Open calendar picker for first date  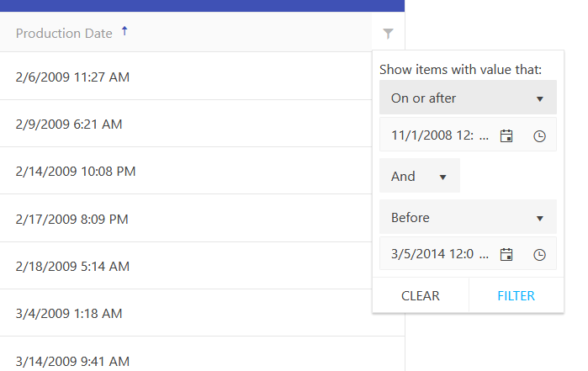click(x=506, y=135)
